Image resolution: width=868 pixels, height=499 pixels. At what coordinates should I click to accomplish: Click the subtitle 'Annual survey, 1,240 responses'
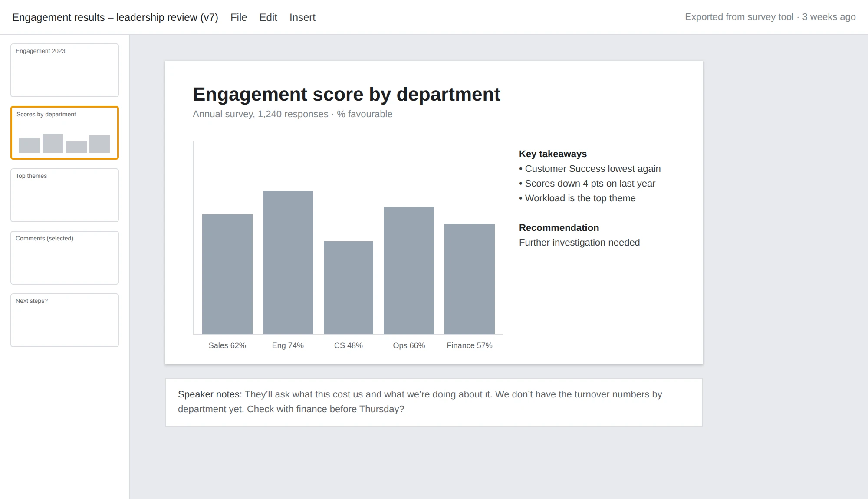pyautogui.click(x=260, y=114)
